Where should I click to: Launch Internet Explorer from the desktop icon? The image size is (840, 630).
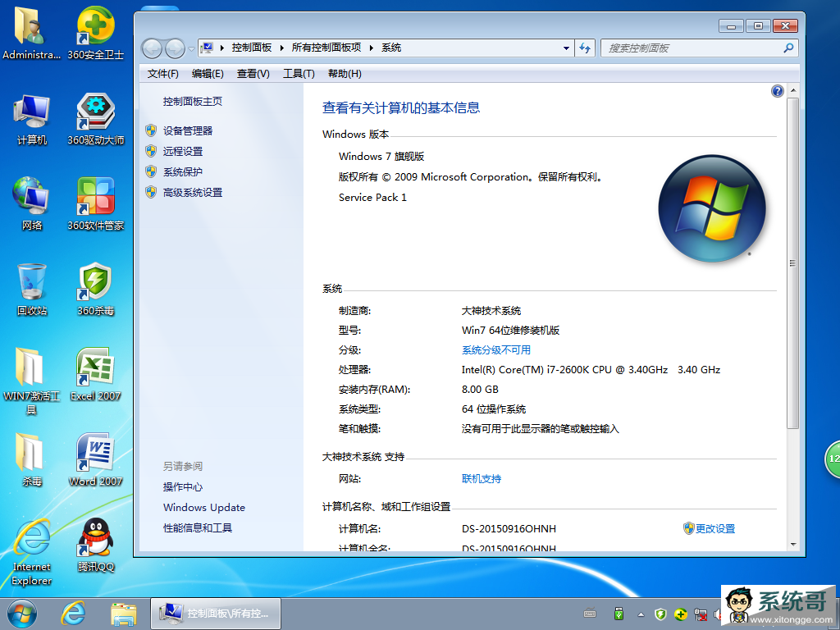coord(32,552)
